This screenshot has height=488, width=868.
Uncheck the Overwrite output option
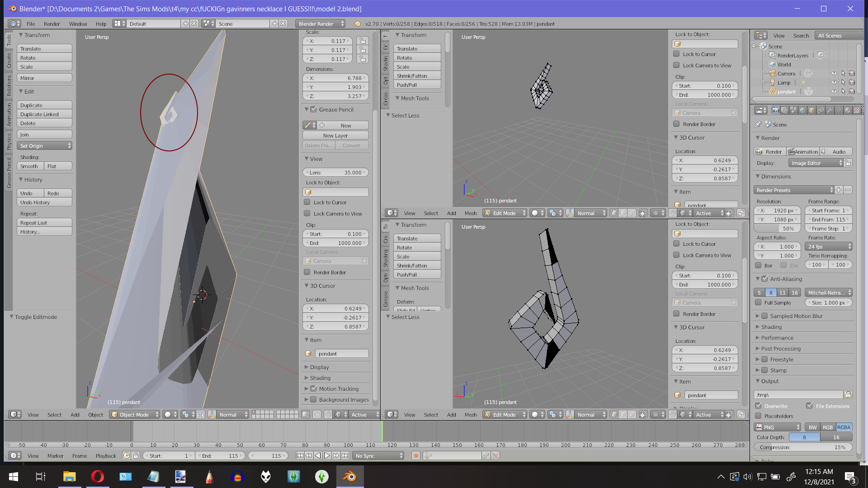pos(758,406)
